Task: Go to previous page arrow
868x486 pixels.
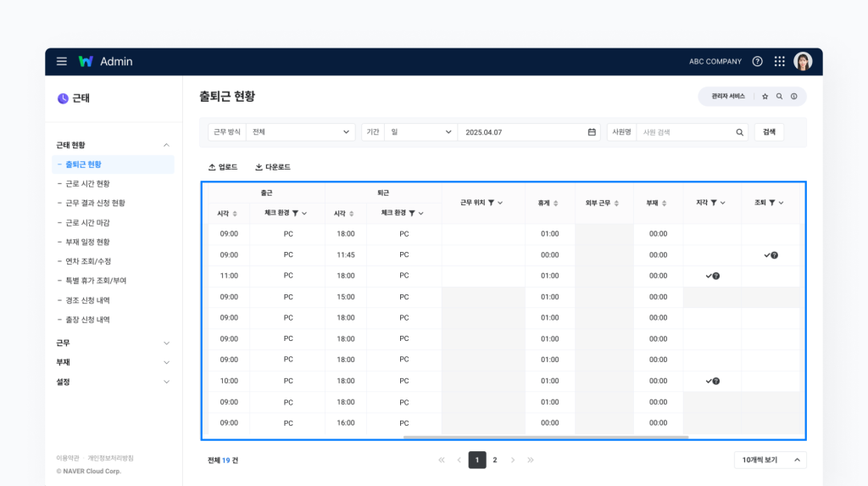Action: click(459, 460)
